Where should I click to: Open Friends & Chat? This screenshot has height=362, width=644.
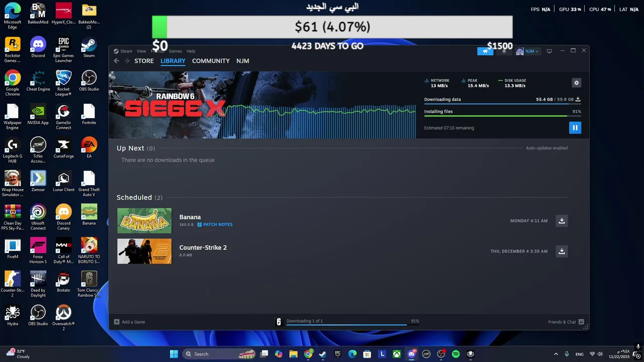pyautogui.click(x=566, y=322)
